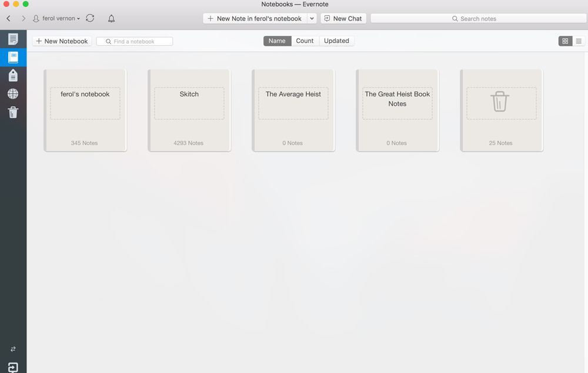Open the Trash sidebar icon
Image resolution: width=588 pixels, height=373 pixels.
pos(13,112)
